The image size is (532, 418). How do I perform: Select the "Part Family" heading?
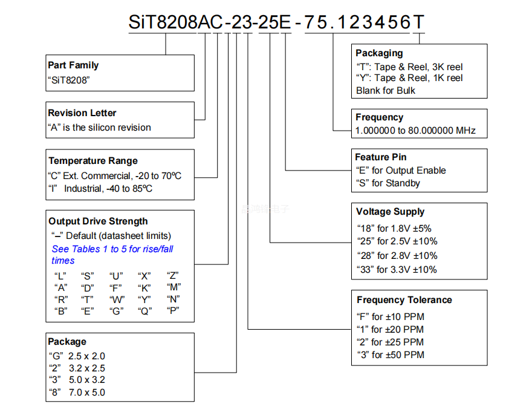pyautogui.click(x=73, y=65)
